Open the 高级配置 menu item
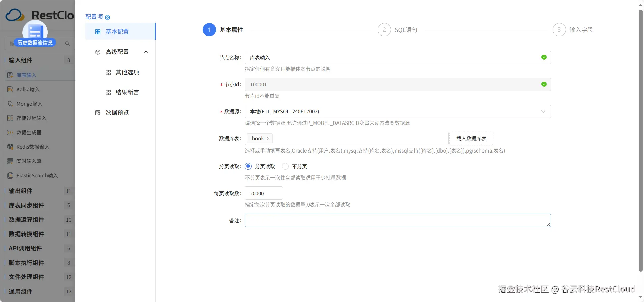Screen dimensions: 644x302 pos(120,52)
